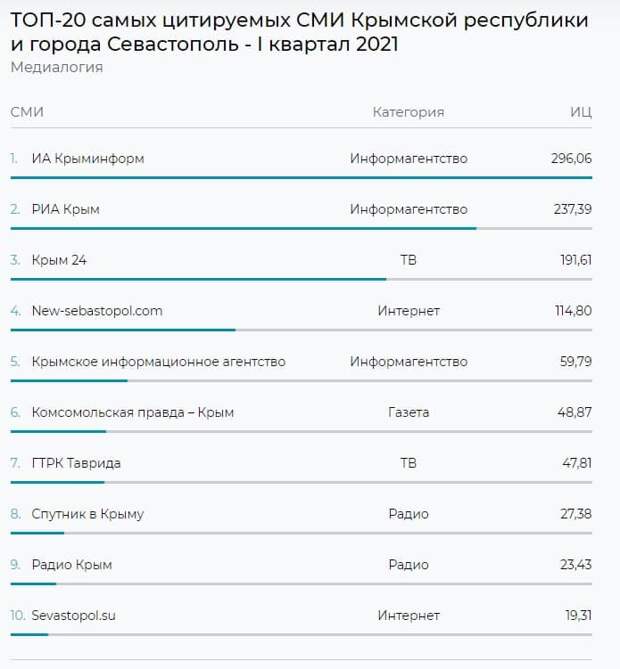Viewport: 620px width, 669px height.
Task: Click the chart title heading
Action: click(x=299, y=32)
